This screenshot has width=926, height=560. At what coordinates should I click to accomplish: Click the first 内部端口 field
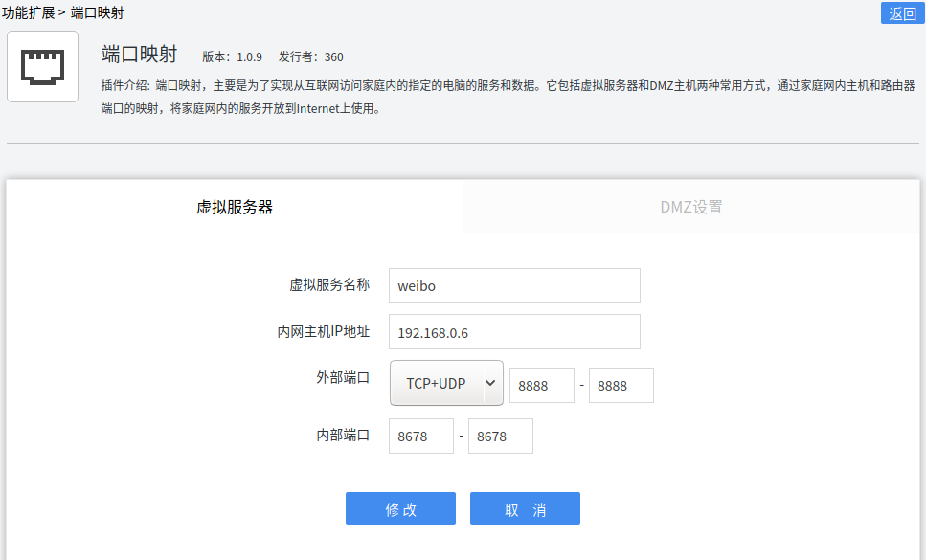pyautogui.click(x=420, y=437)
